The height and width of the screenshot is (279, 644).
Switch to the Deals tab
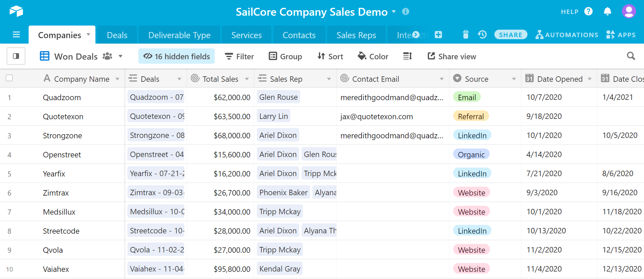point(117,35)
